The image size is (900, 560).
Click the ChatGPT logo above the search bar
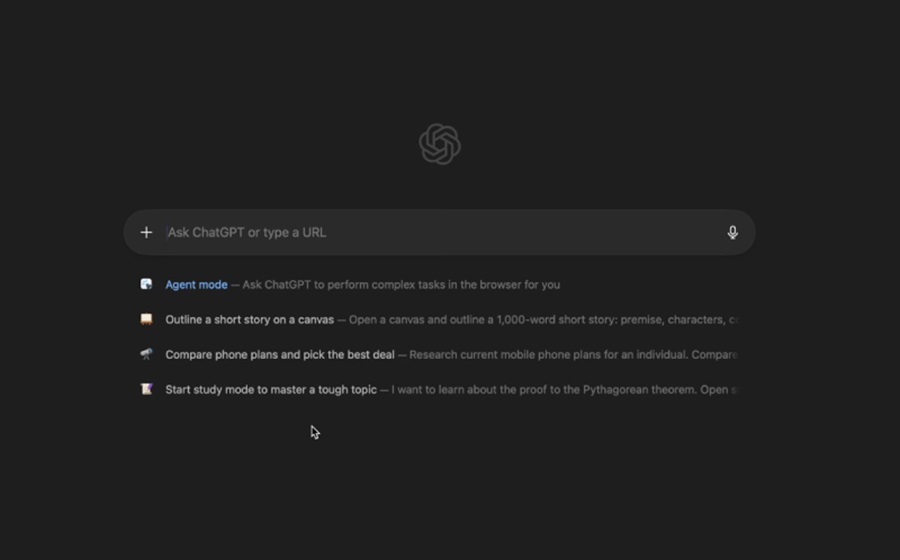coord(440,144)
